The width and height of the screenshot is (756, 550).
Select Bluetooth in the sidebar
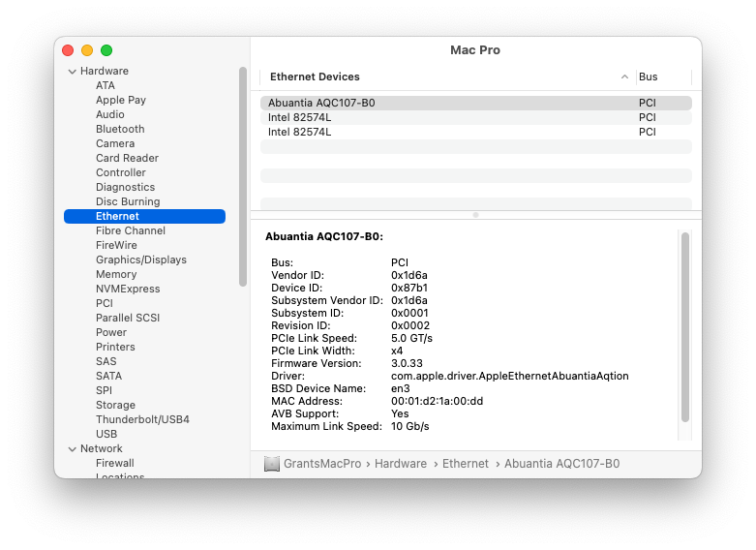[x=120, y=129]
